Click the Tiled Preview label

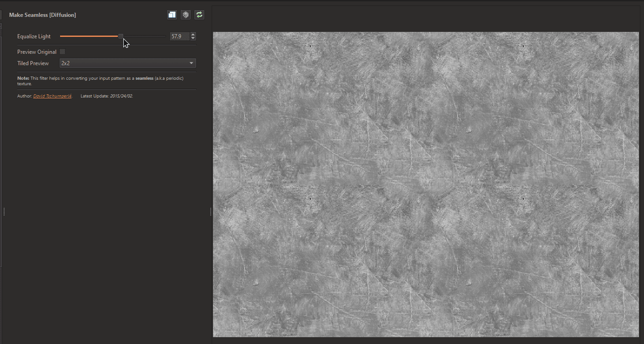pos(33,63)
